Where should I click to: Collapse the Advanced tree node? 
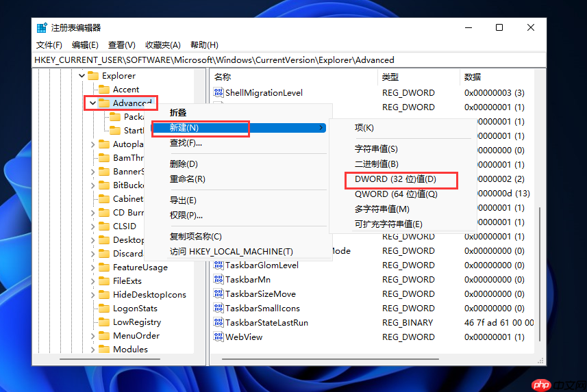point(93,103)
